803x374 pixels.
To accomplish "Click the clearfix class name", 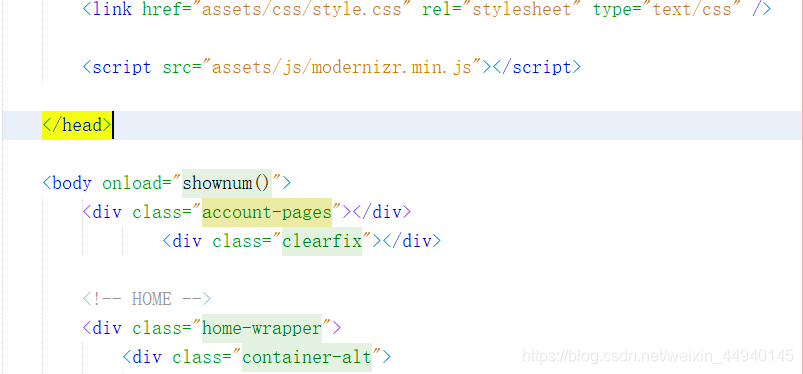I will [x=322, y=241].
